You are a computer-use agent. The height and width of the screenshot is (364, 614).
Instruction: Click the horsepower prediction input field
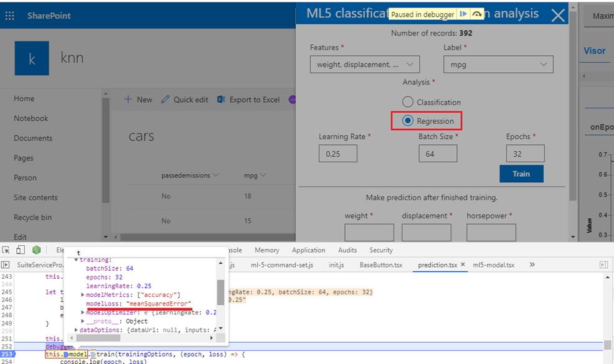[x=491, y=233]
